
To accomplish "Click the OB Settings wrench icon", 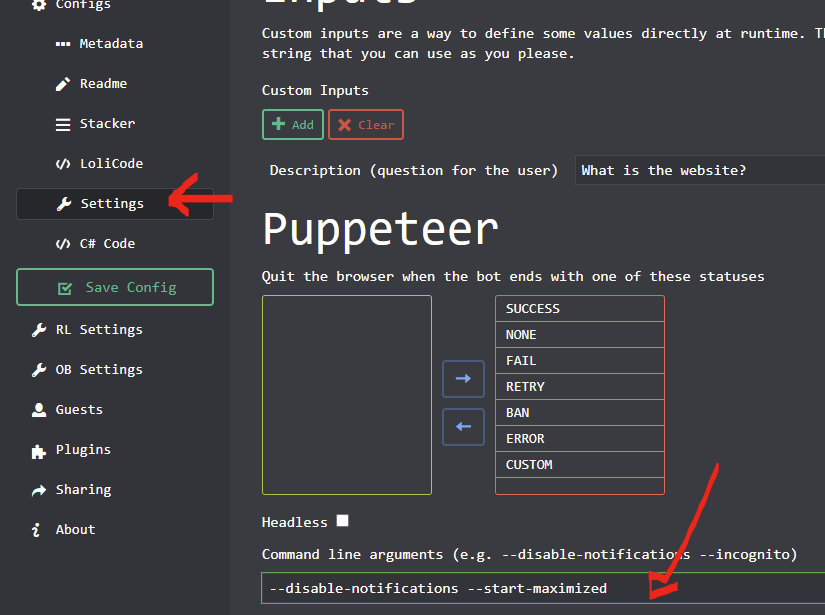I will pyautogui.click(x=39, y=370).
